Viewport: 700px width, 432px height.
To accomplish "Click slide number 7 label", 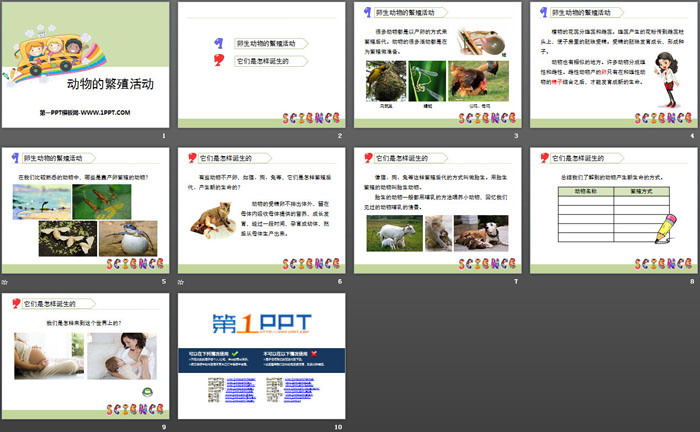I will [516, 281].
